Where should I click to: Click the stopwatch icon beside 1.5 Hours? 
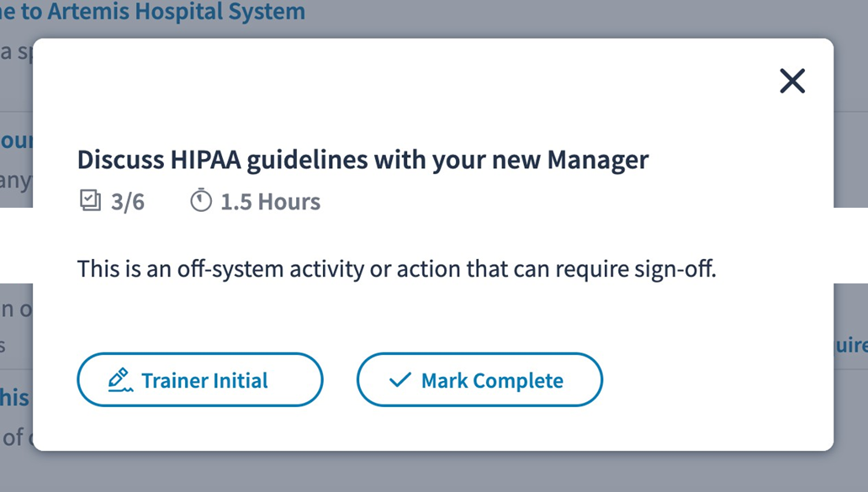click(x=200, y=202)
